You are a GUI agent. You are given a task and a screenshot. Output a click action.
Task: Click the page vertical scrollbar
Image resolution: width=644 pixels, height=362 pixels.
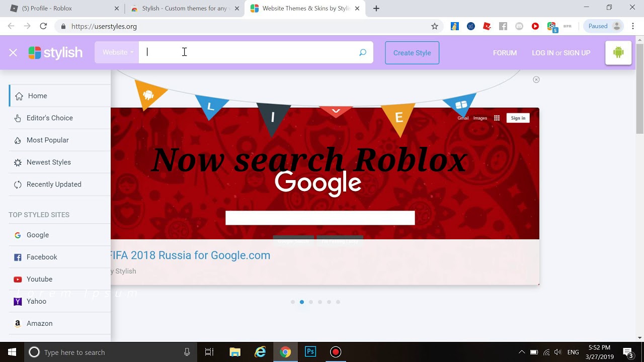(x=640, y=88)
